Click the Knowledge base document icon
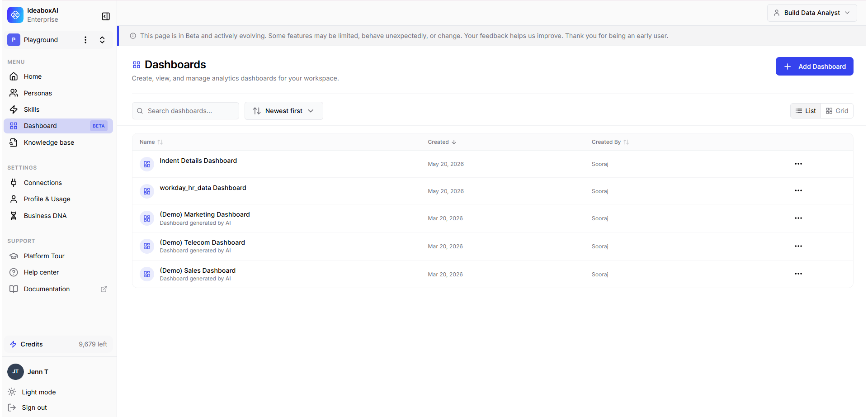 pos(14,142)
